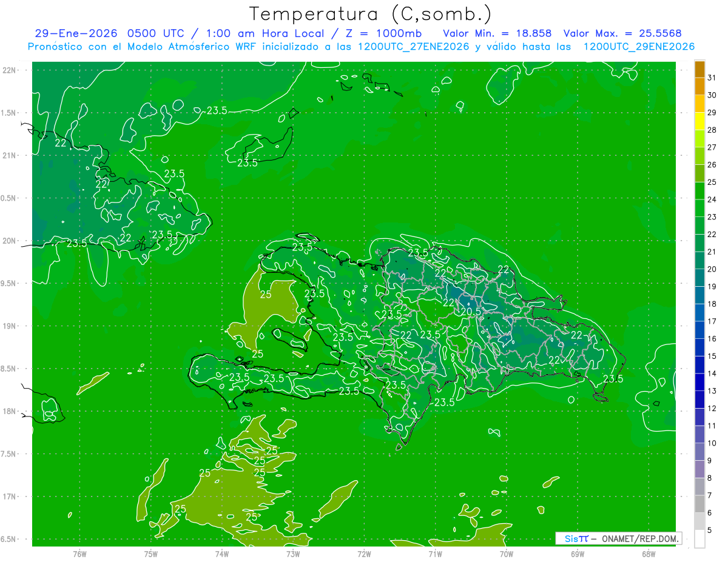Click the 21N latitude axis label
This screenshot has height=562, width=728.
[9, 155]
